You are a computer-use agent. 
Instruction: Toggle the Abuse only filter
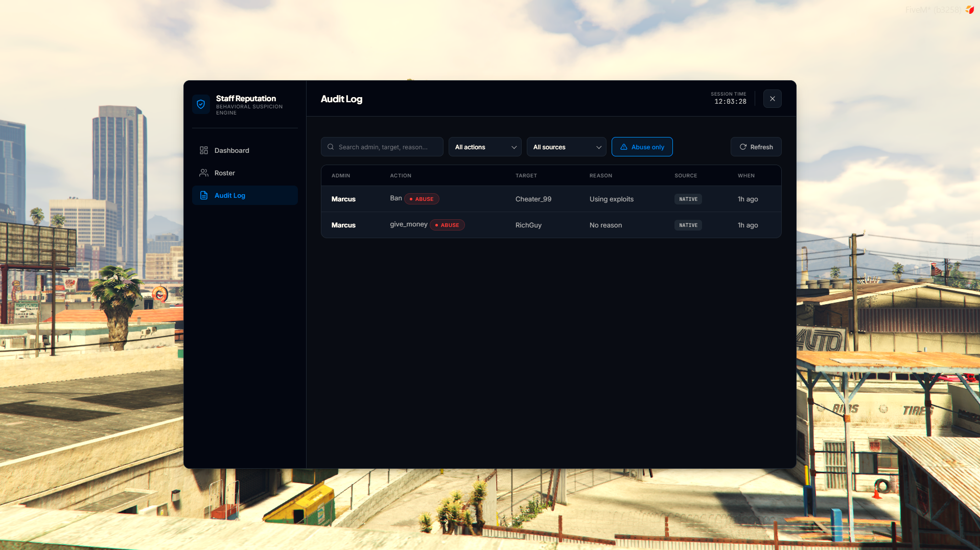pyautogui.click(x=642, y=147)
